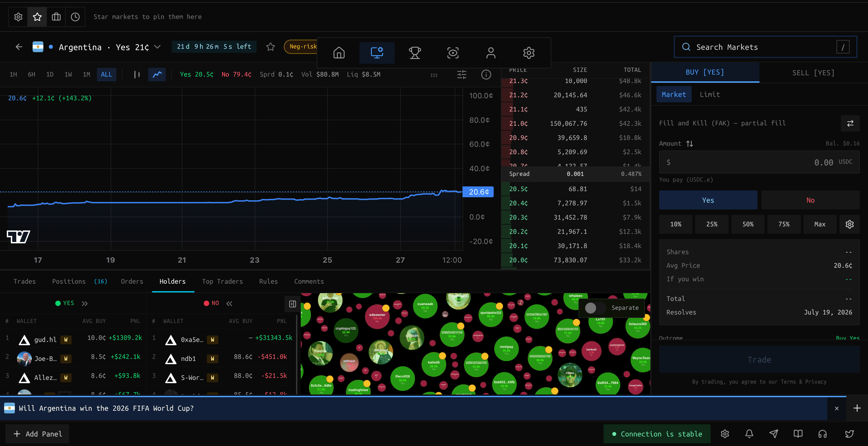Focus the USDC amount input field

759,162
